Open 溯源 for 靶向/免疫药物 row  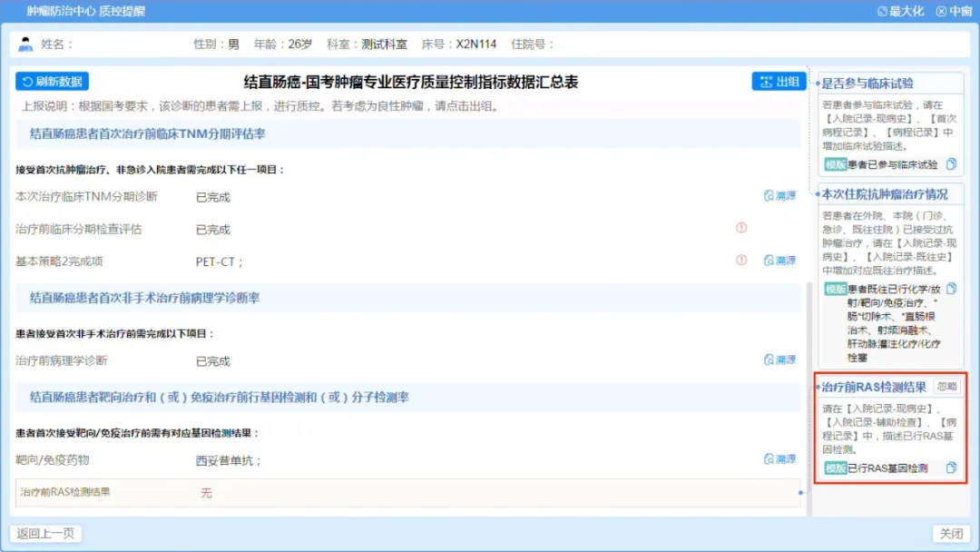(780, 458)
